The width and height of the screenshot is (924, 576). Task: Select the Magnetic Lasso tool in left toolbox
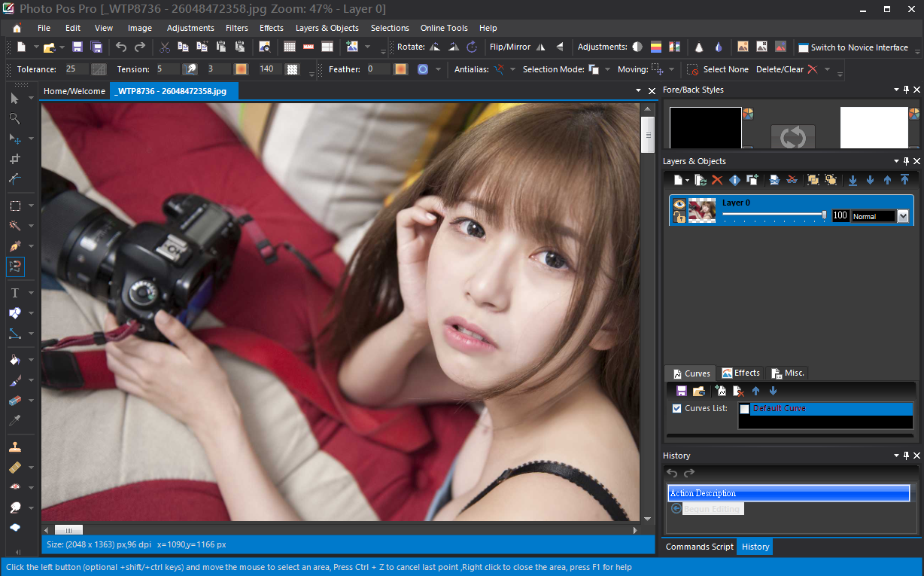[x=15, y=267]
